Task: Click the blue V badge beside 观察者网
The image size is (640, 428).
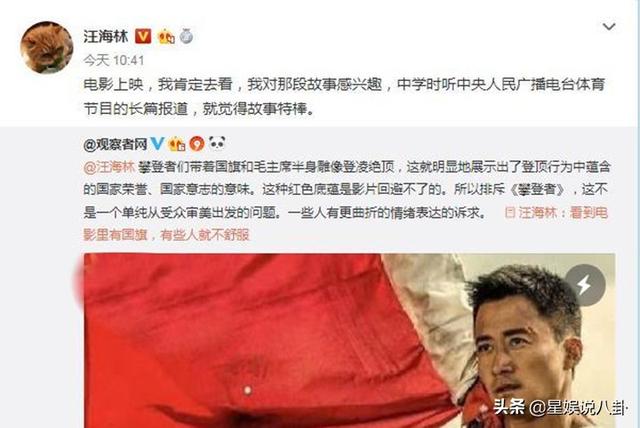Action: coord(158,144)
